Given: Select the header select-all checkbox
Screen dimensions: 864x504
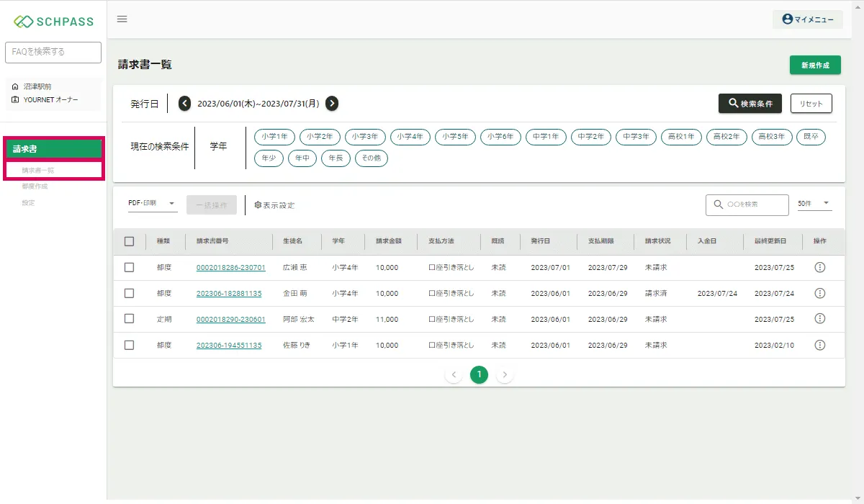Looking at the screenshot, I should [x=130, y=241].
